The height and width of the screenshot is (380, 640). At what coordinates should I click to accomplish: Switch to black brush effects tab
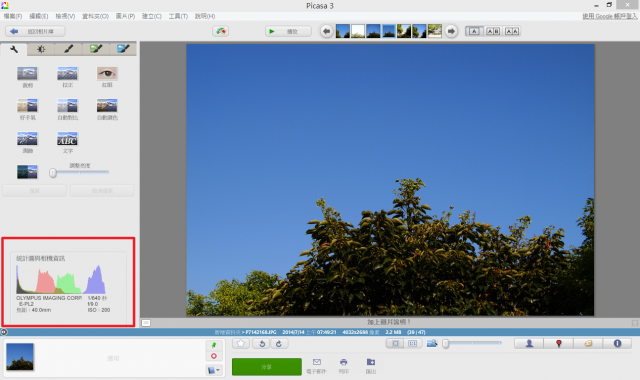click(x=69, y=49)
